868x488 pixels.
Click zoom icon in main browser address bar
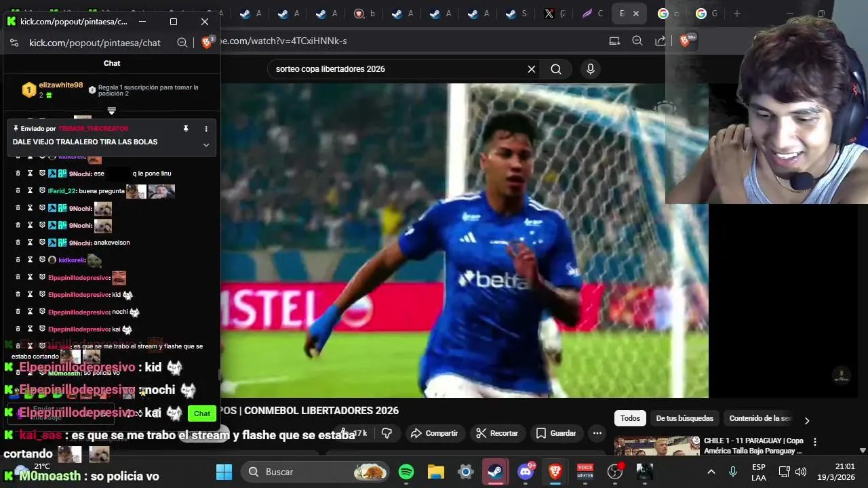pyautogui.click(x=637, y=41)
